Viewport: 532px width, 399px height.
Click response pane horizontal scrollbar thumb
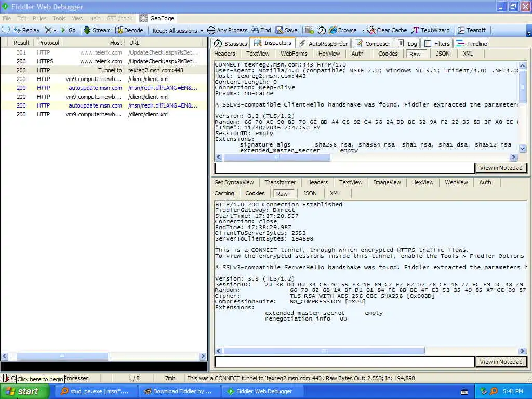[324, 351]
